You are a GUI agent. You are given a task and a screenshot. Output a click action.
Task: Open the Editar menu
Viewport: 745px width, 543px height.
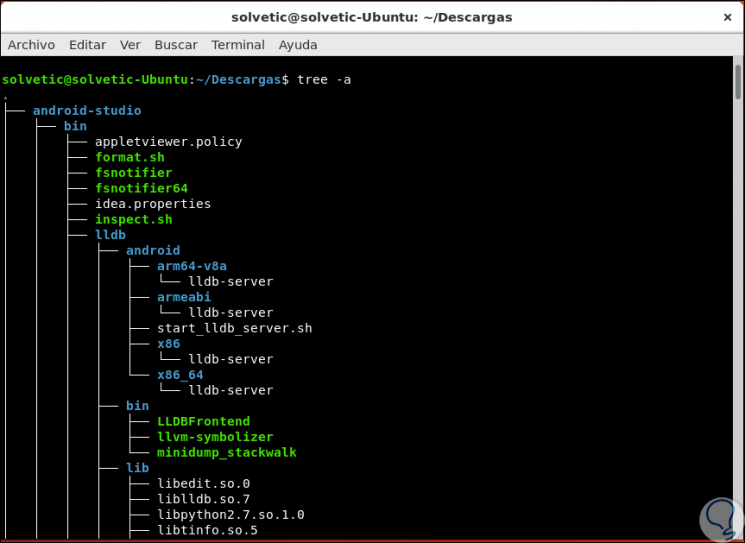[x=87, y=45]
